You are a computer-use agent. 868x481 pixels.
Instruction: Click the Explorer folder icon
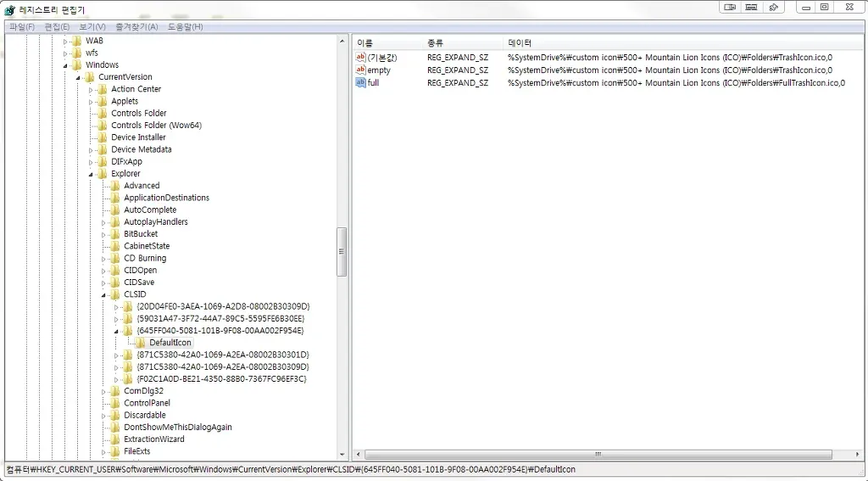click(x=102, y=174)
